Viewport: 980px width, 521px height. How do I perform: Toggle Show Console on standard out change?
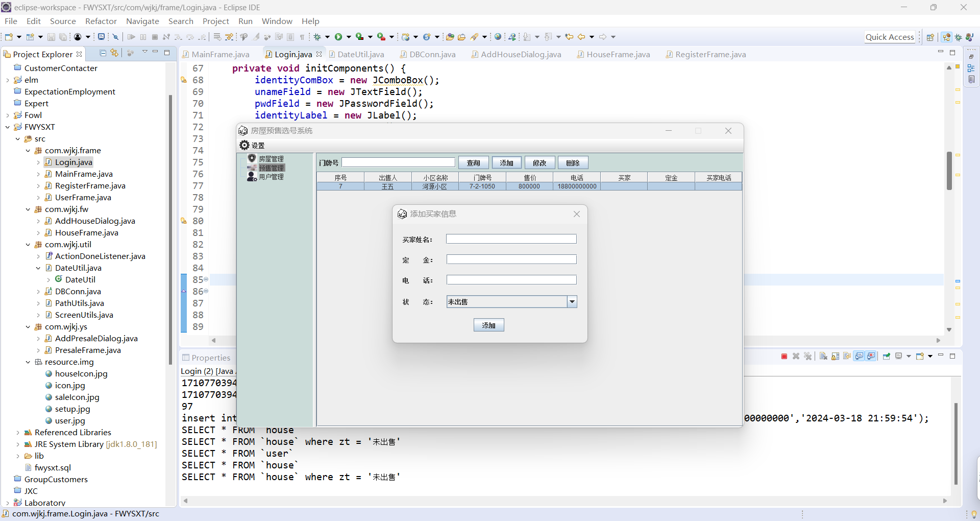(859, 356)
